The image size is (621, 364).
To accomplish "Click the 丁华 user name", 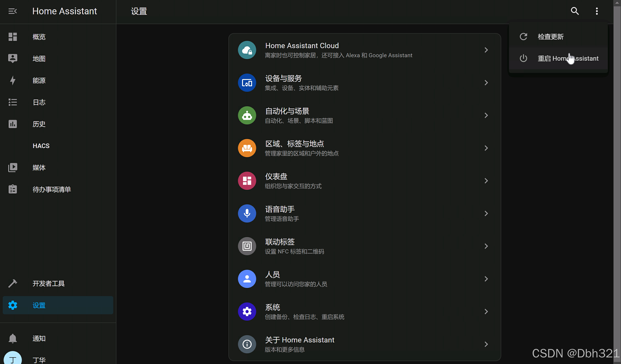I will (x=39, y=360).
